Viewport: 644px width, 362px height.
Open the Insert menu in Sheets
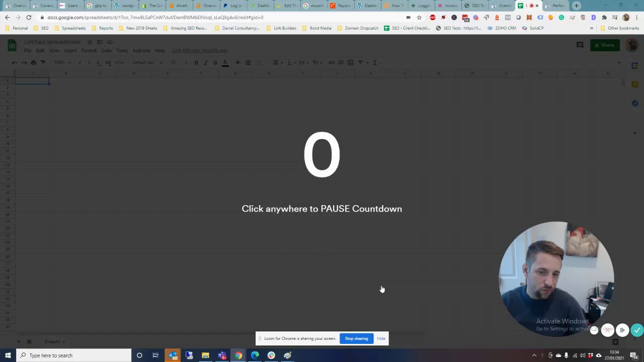click(70, 51)
